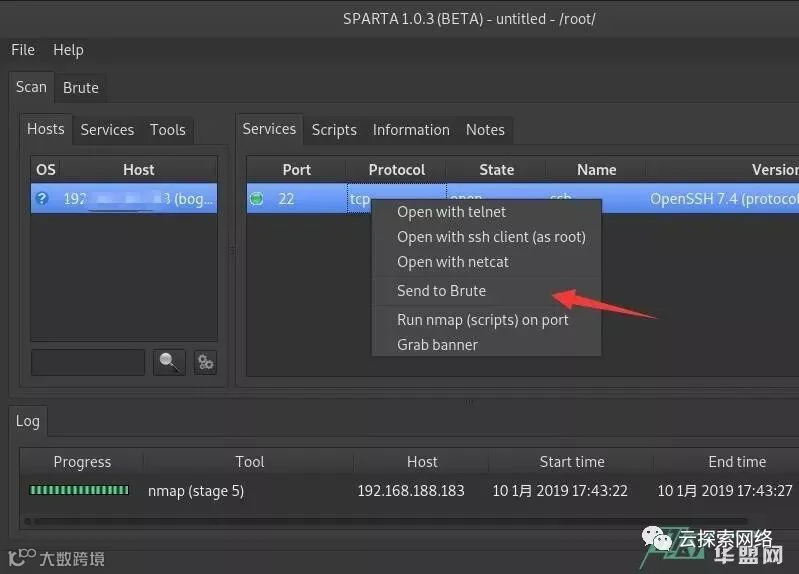This screenshot has height=574, width=799.
Task: Select the nmap (stage 5) log entry
Action: tap(196, 491)
